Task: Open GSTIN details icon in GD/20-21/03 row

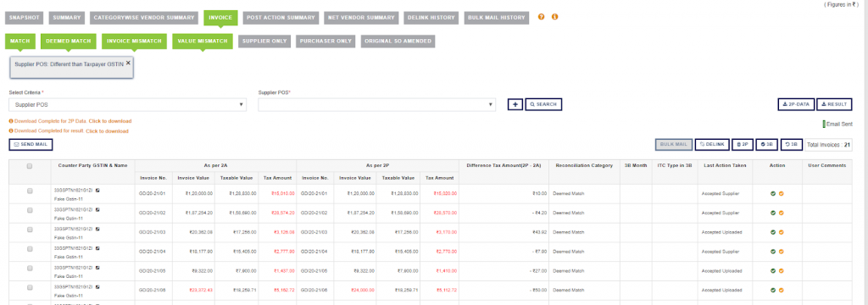Action: (x=97, y=229)
